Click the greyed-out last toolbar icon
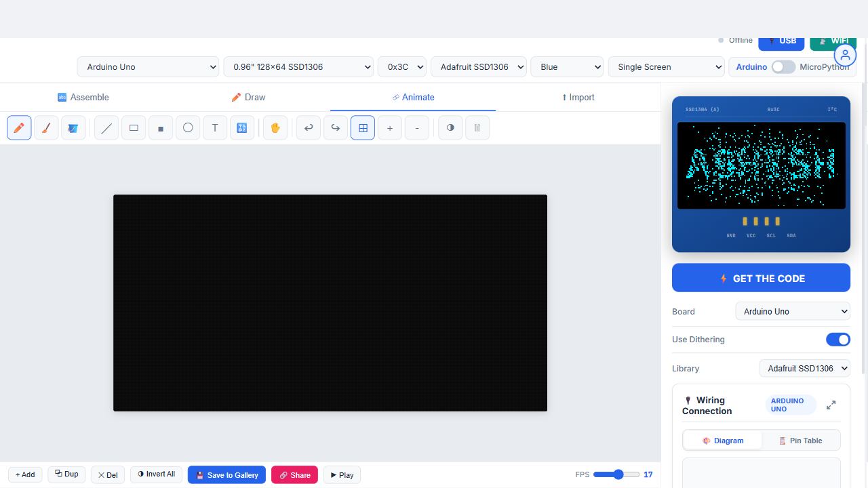Viewport: 868px width, 488px height. coord(477,127)
